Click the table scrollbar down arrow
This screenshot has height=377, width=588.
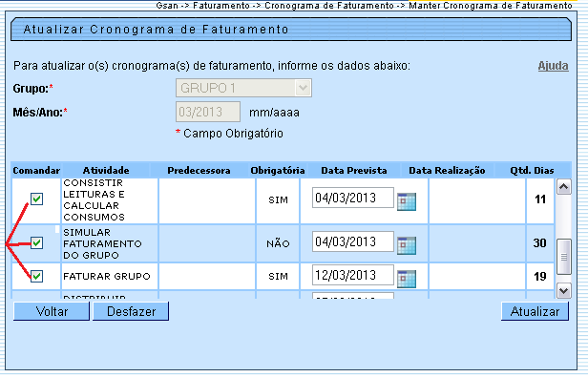(564, 291)
